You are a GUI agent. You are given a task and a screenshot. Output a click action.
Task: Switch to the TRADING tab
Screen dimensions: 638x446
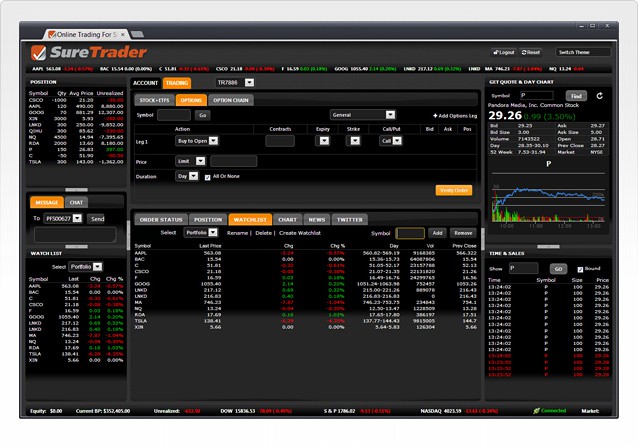coord(177,83)
